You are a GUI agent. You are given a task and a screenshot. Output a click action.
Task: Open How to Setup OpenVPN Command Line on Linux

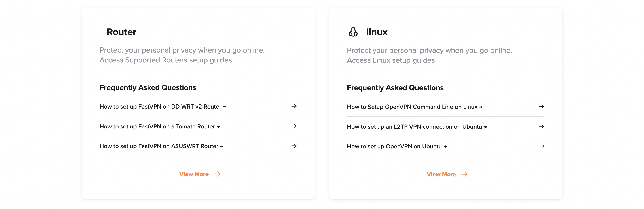coord(415,107)
